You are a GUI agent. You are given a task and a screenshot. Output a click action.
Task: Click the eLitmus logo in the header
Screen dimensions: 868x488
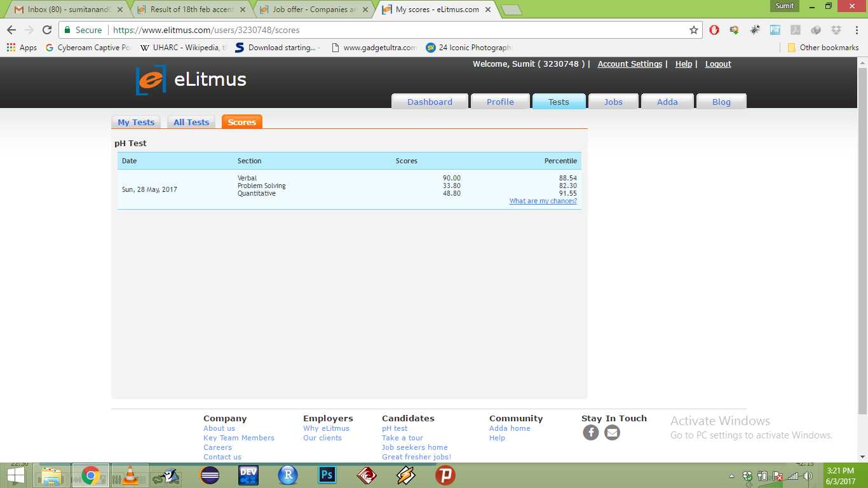(191, 80)
